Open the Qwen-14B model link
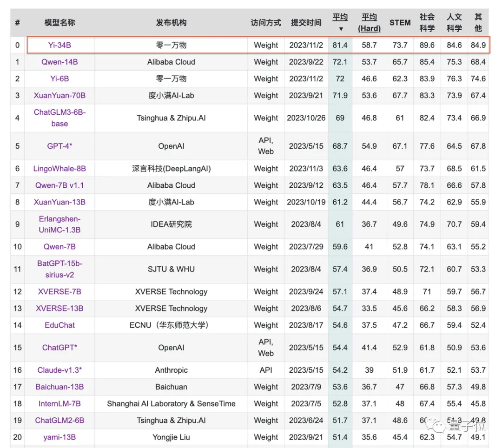The width and height of the screenshot is (502, 448). (x=59, y=62)
